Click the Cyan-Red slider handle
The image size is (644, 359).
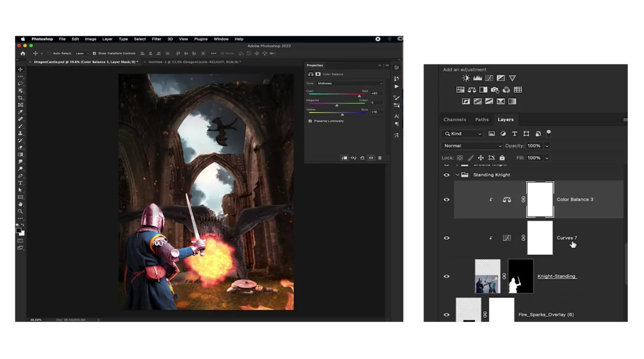[x=360, y=96]
